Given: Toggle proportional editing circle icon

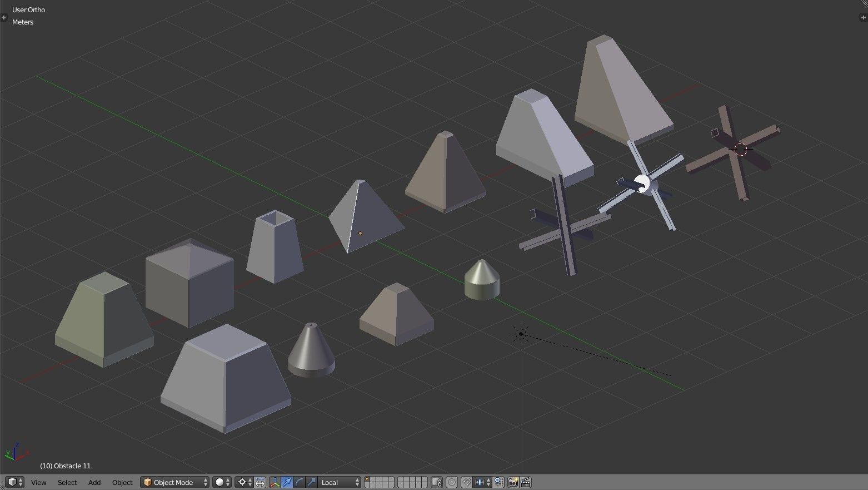Looking at the screenshot, I should 452,482.
